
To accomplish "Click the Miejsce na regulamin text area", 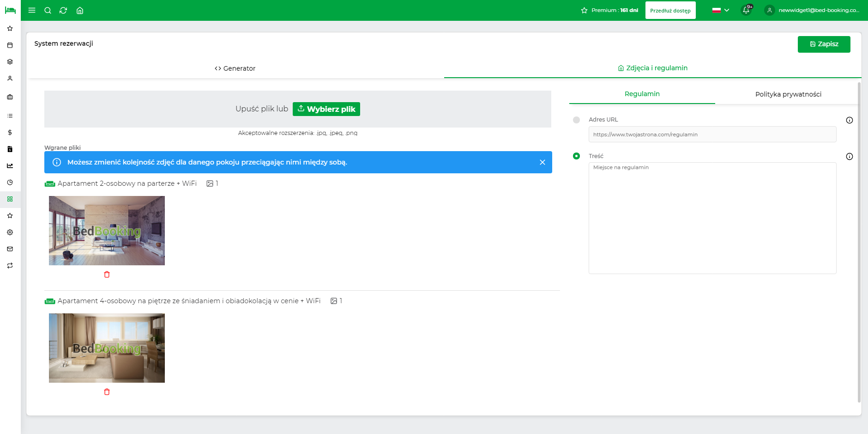I will (712, 218).
